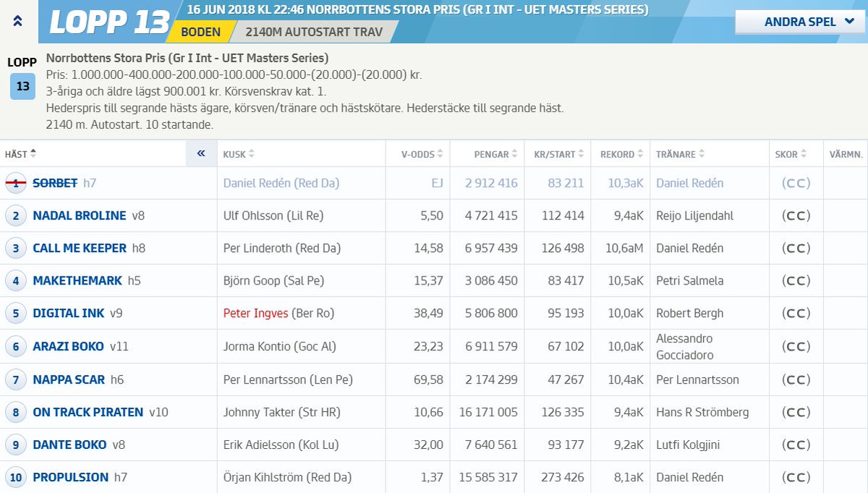Viewport: 868px width, 493px height.
Task: Open horse DANTE BOKO details
Action: tap(69, 444)
